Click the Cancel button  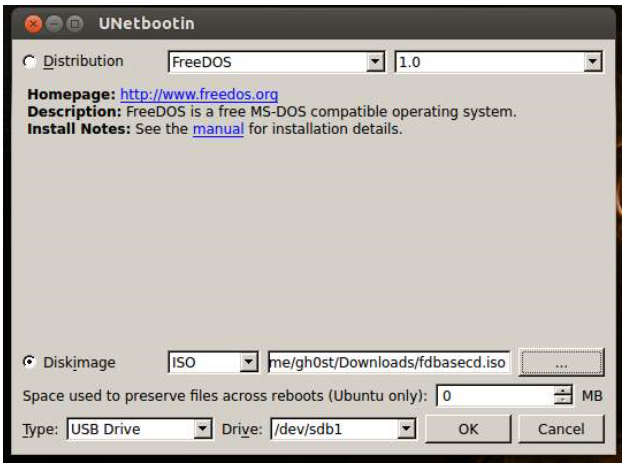click(x=561, y=429)
